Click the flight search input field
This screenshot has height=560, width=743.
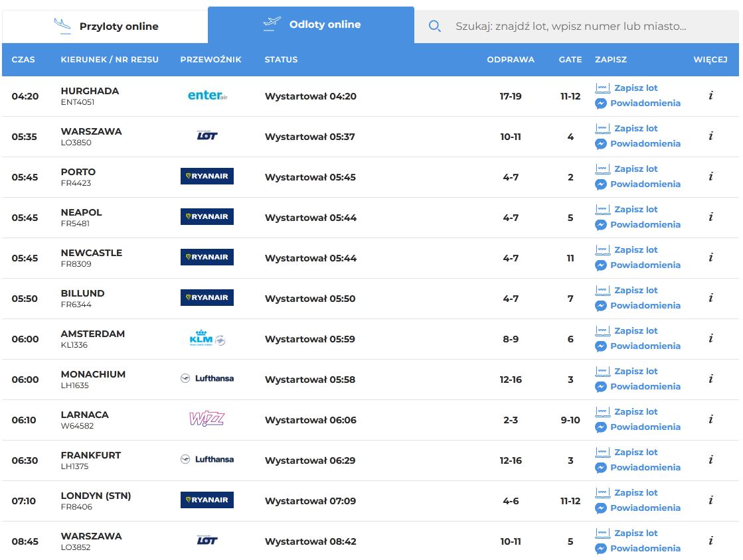tap(571, 27)
